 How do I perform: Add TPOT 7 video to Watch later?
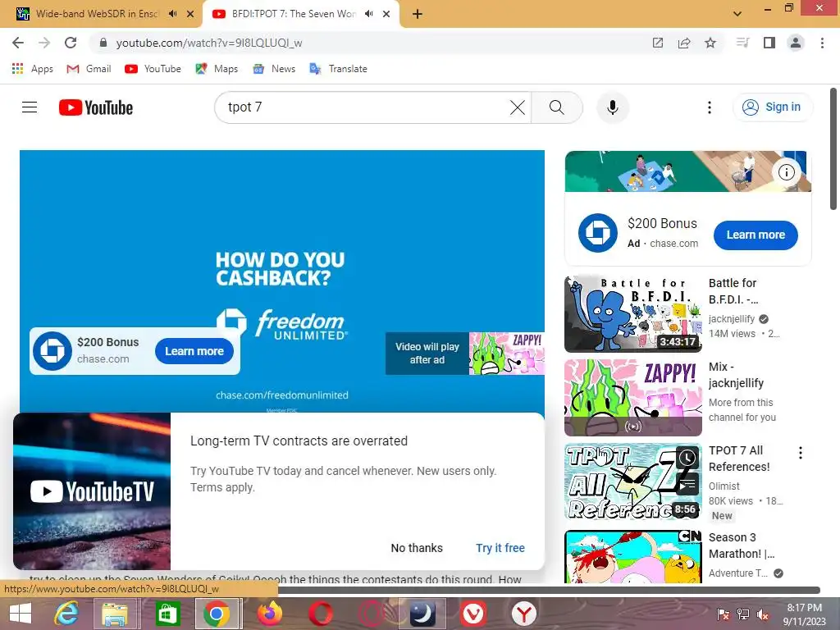point(687,458)
